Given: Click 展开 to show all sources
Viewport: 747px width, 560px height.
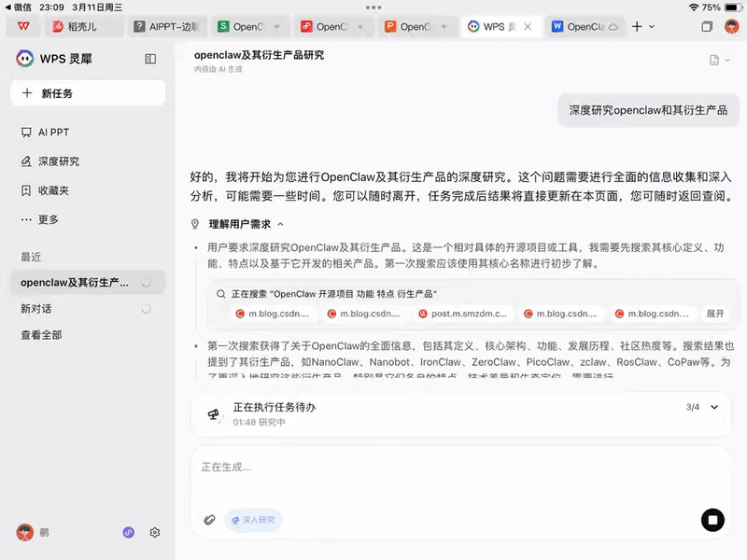Looking at the screenshot, I should [714, 314].
